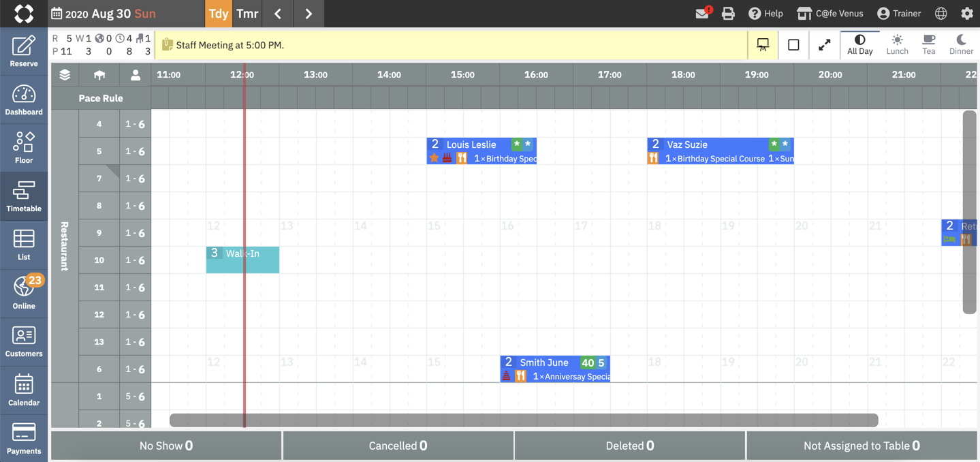Viewport: 980px width, 462px height.
Task: Open the Dashboard view
Action: click(24, 100)
